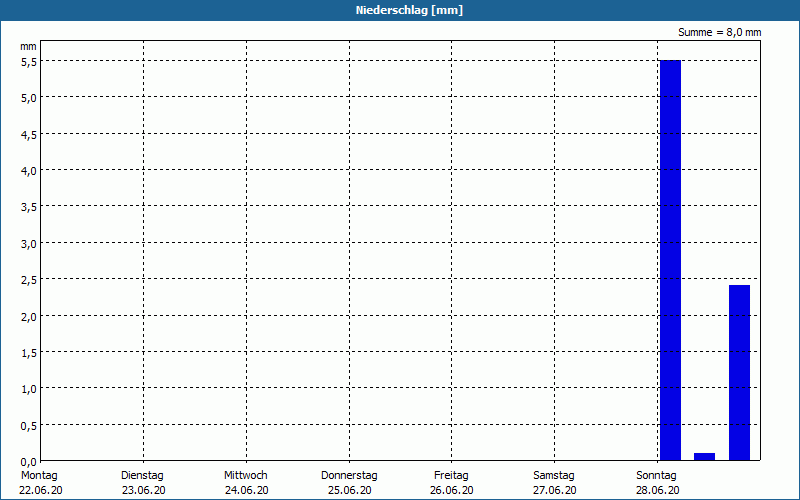Click the '1,5' y-axis value

[x=29, y=353]
